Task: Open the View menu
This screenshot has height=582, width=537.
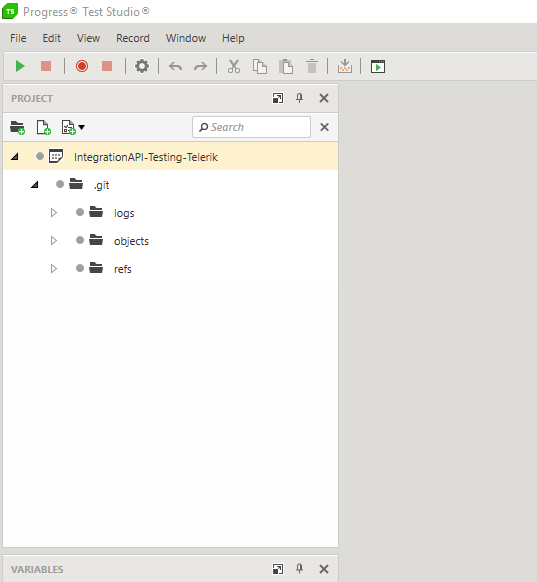Action: pos(88,38)
